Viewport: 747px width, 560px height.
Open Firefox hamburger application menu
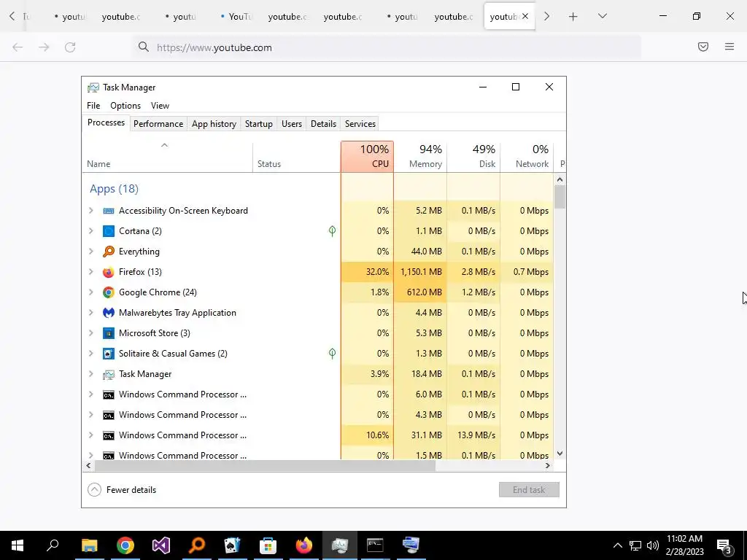pyautogui.click(x=729, y=47)
